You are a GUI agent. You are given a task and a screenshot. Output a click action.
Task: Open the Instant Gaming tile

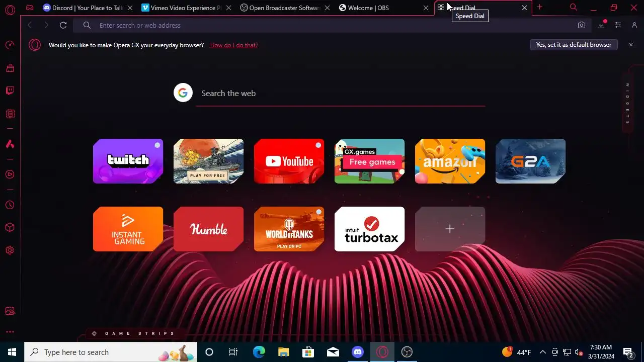click(128, 229)
